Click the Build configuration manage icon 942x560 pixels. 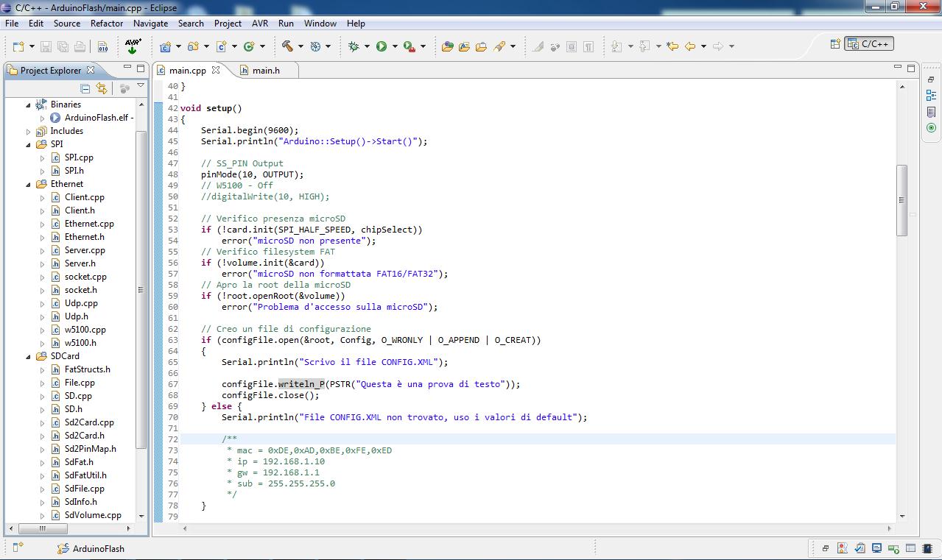point(316,46)
